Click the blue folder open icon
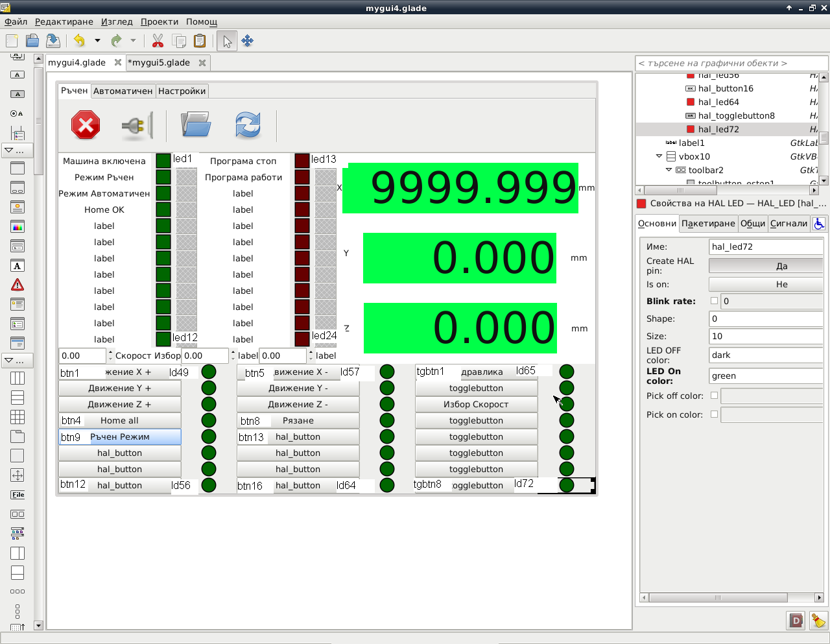The image size is (830, 644). 196,125
